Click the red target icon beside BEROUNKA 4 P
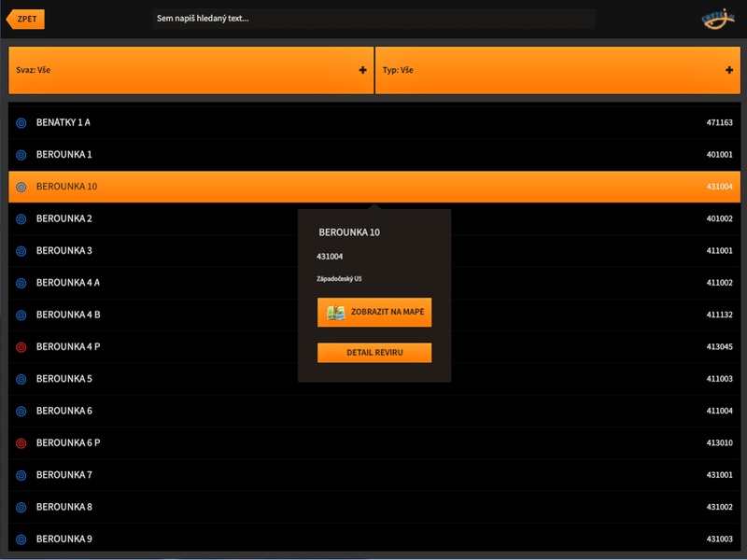 click(x=21, y=347)
